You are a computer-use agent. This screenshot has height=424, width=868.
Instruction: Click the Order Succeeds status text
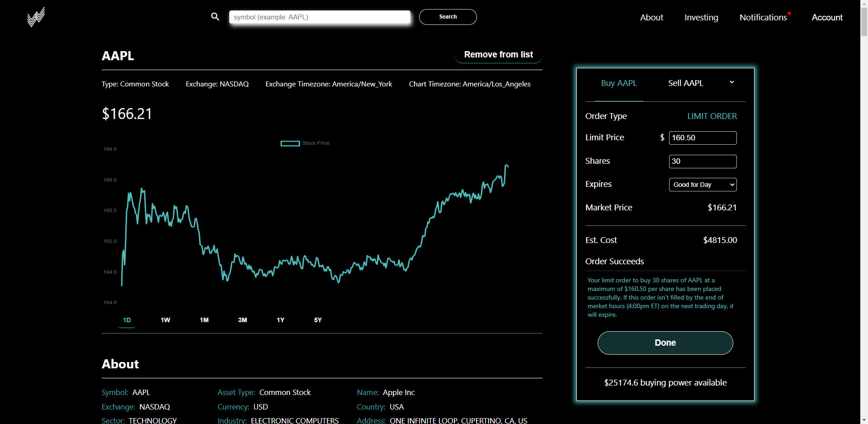(x=614, y=262)
